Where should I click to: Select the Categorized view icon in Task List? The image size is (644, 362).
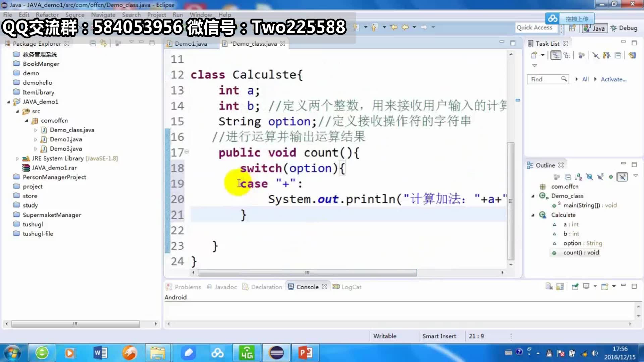click(x=556, y=55)
